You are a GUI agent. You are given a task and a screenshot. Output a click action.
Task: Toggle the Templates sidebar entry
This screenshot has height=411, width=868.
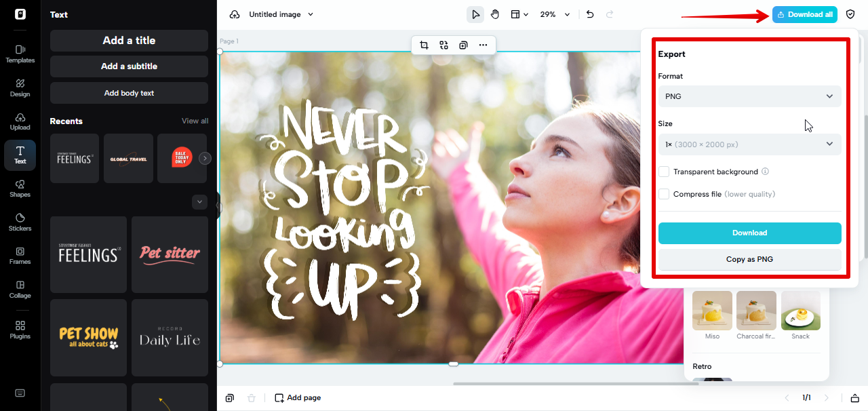[x=20, y=54]
